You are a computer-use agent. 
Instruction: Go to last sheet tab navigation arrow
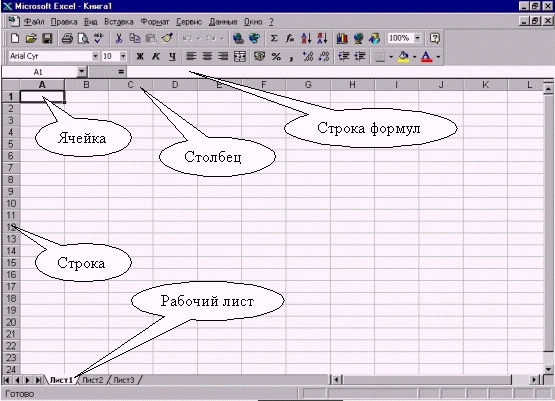tap(38, 380)
